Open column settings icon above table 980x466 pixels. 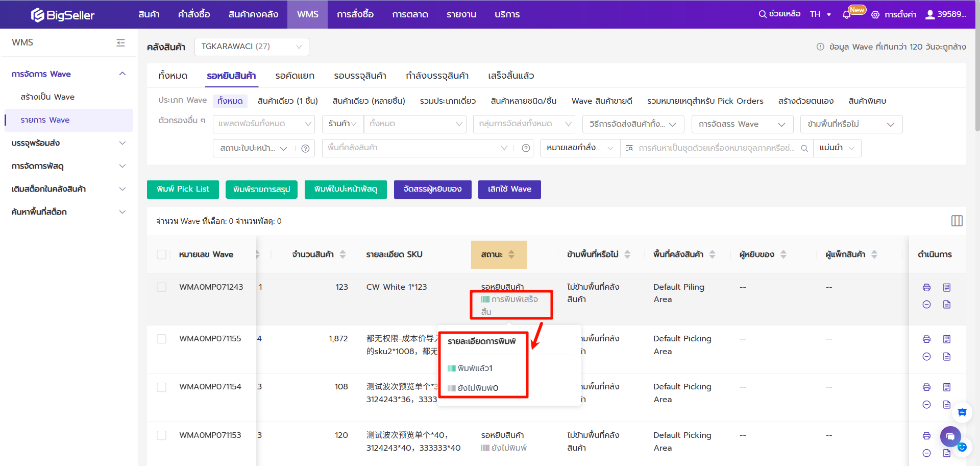(957, 221)
